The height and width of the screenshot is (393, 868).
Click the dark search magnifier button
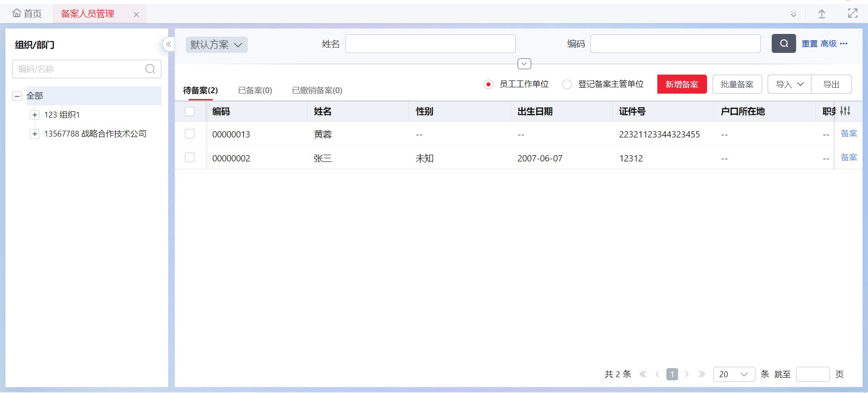[784, 43]
